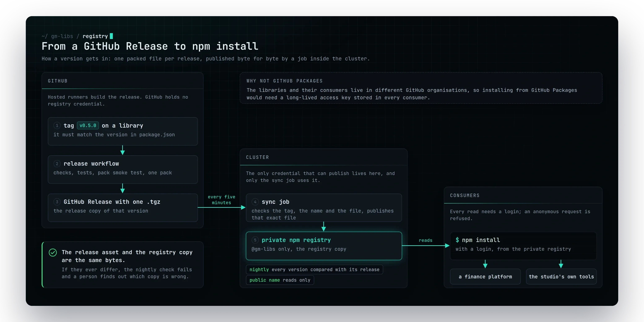
Task: Click 'The libraries and their consumers live' paragraph
Action: click(x=412, y=94)
